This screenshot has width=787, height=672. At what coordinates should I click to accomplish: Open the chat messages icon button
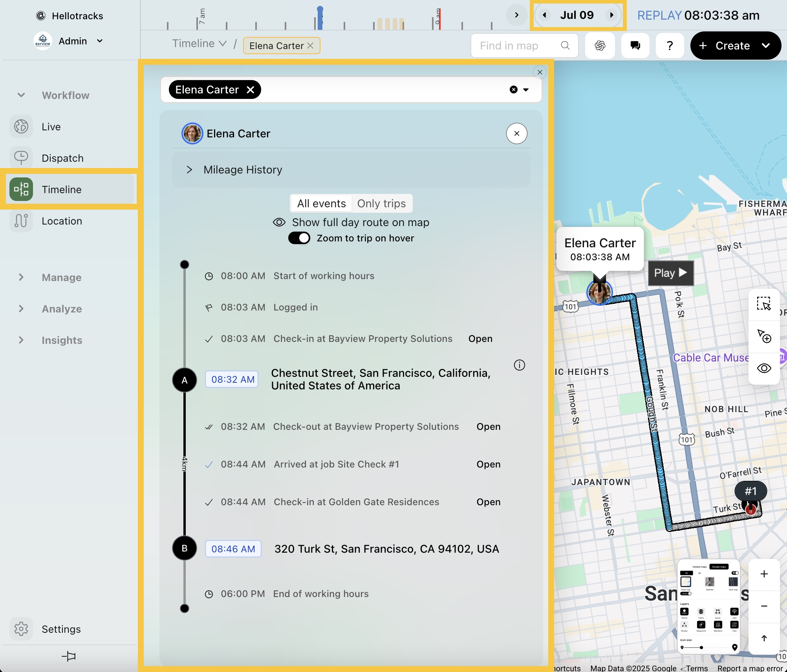coord(635,46)
